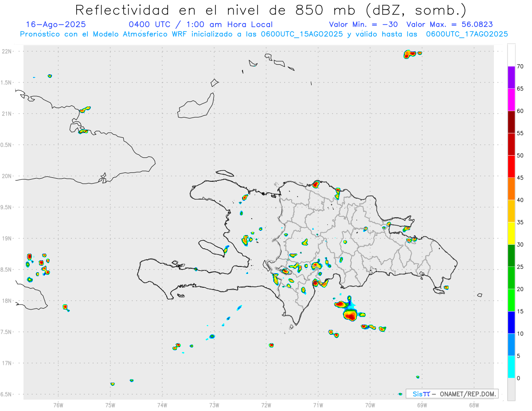Click the date label '16-Ago-2025'
This screenshot has width=532, height=411.
[56, 25]
